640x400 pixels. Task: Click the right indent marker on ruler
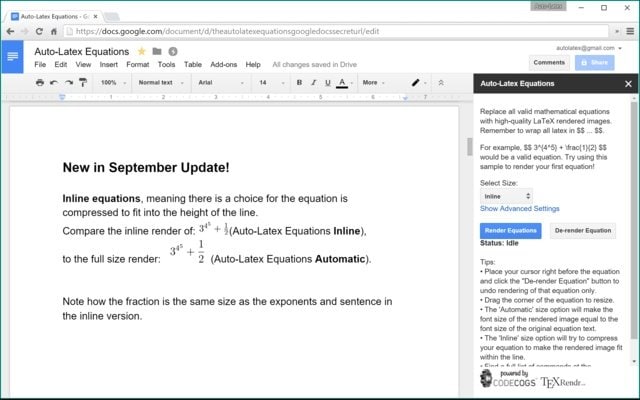(405, 98)
